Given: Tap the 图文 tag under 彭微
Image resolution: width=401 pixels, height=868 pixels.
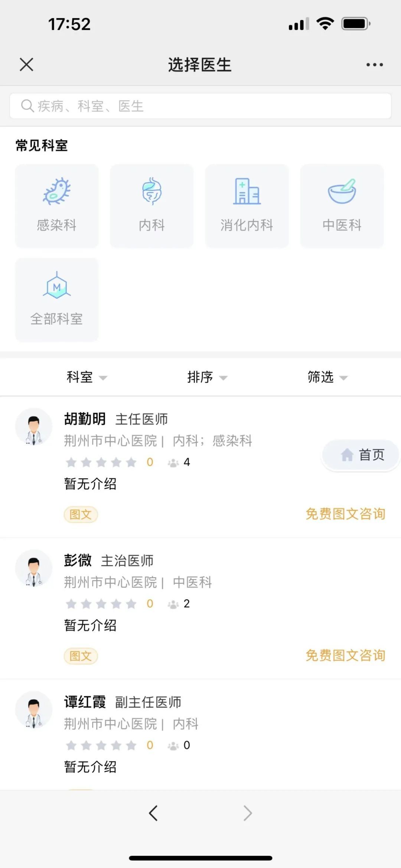Looking at the screenshot, I should [x=81, y=656].
